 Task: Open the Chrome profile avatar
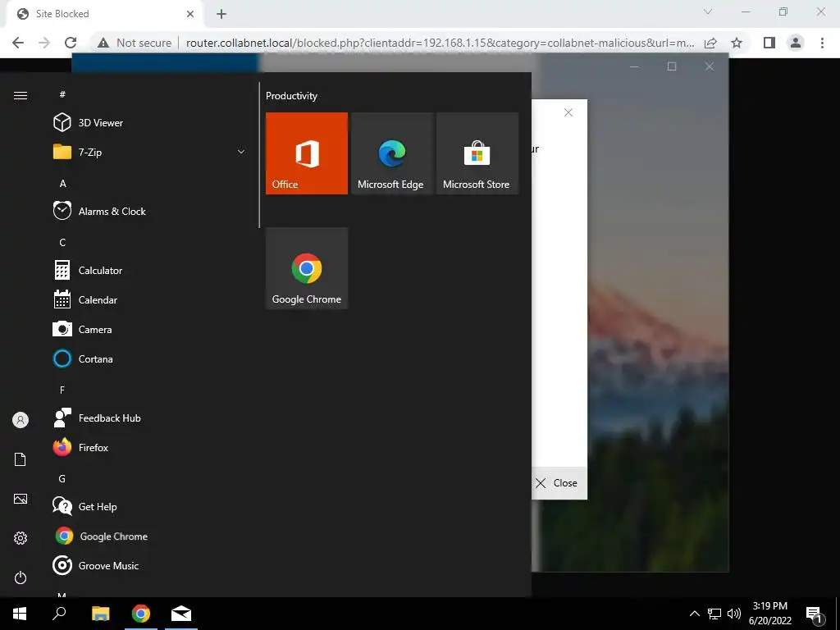(x=796, y=43)
